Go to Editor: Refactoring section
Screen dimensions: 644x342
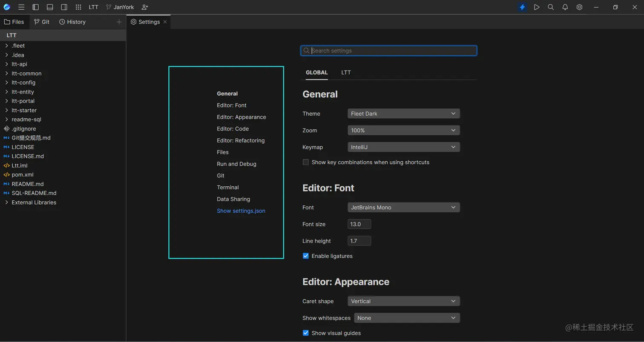[241, 140]
